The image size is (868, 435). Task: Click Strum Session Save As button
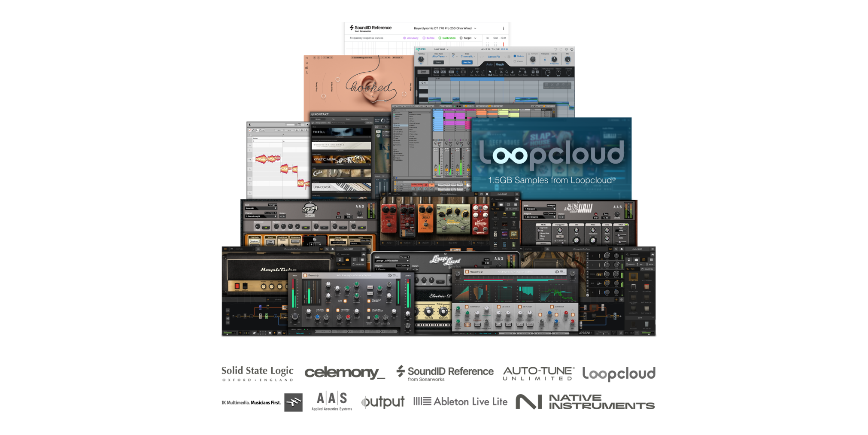point(273,213)
